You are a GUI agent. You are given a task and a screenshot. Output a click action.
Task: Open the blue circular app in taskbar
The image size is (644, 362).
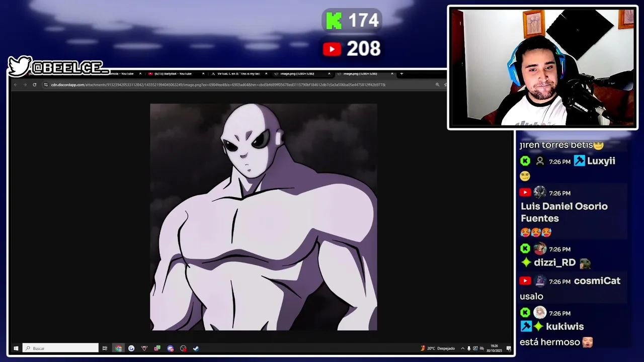[x=131, y=348]
